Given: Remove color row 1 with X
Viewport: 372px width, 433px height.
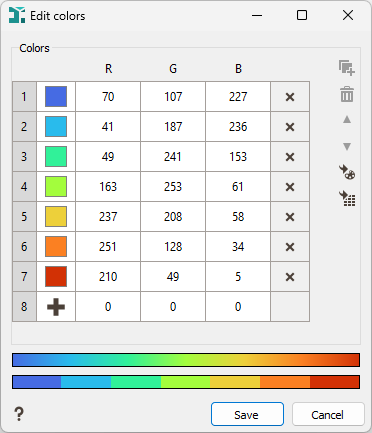Looking at the screenshot, I should coord(290,97).
